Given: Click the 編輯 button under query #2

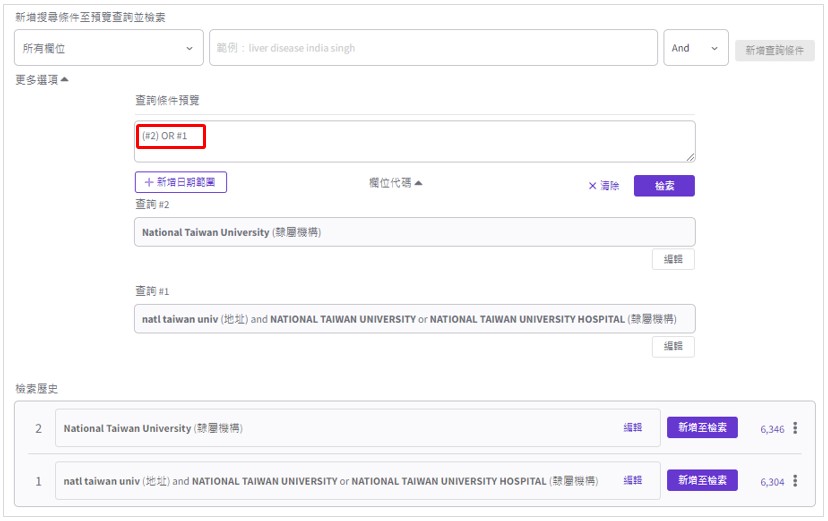Looking at the screenshot, I should (x=673, y=259).
